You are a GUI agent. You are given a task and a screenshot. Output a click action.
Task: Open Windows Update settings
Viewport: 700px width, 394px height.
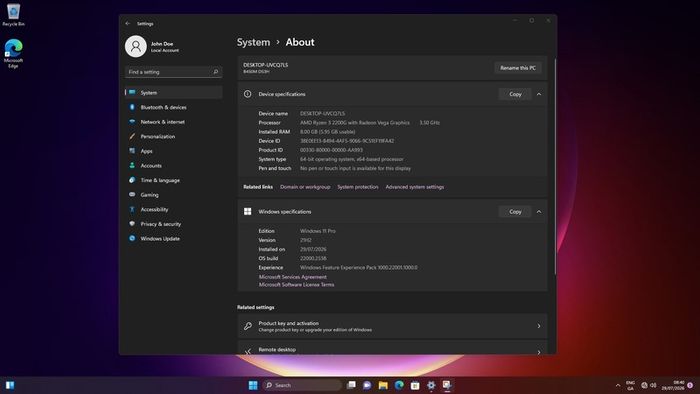click(173, 239)
